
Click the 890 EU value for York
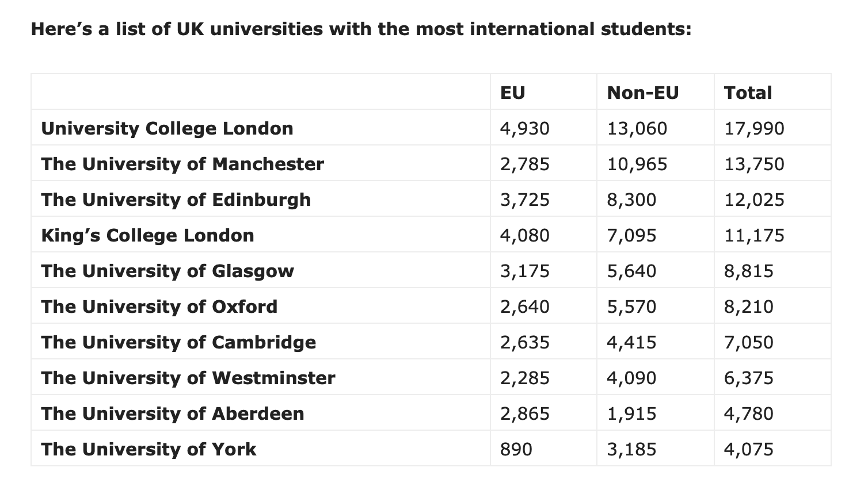516,449
